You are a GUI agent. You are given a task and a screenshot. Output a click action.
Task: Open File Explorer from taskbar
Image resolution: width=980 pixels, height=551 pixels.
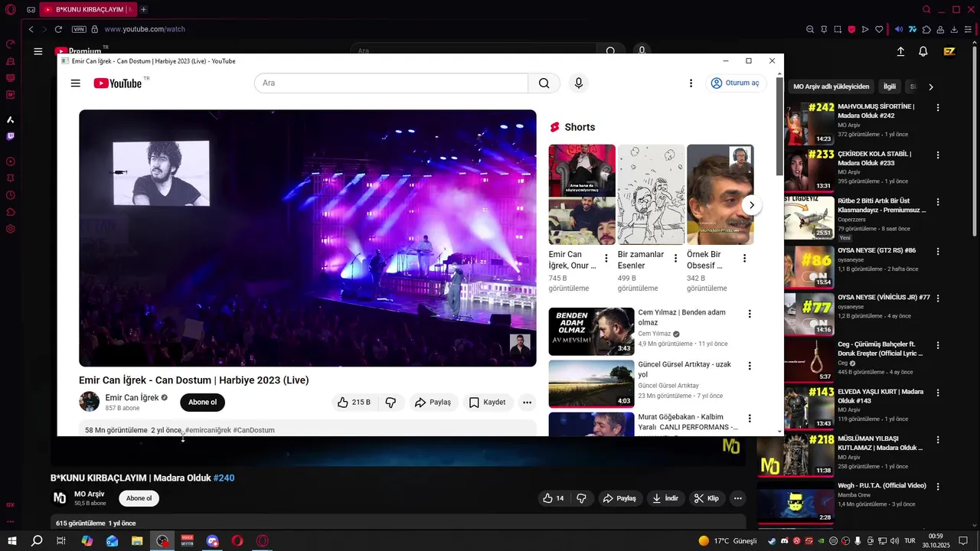pyautogui.click(x=137, y=541)
